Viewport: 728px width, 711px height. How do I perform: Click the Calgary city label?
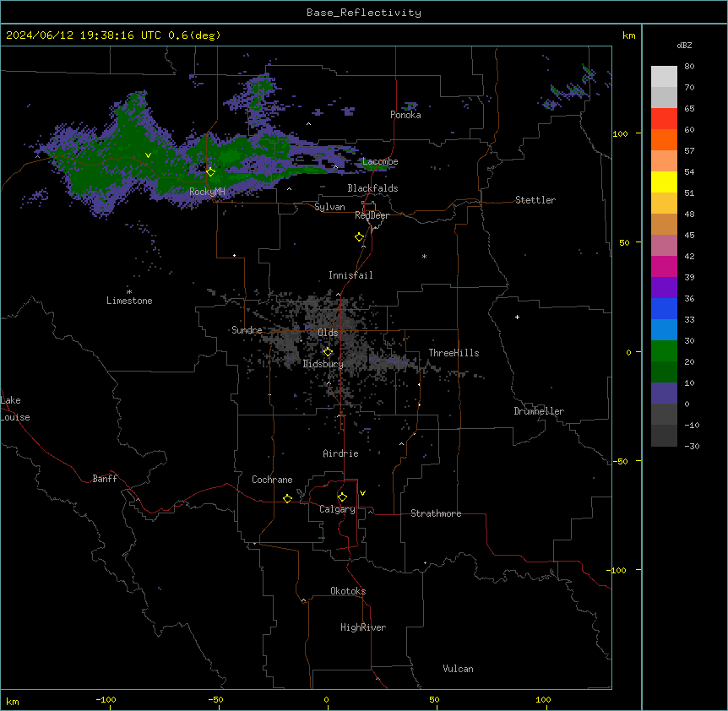337,509
